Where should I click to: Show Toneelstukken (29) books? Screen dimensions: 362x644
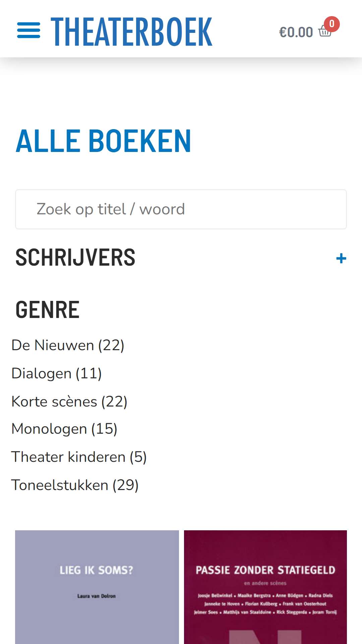75,485
